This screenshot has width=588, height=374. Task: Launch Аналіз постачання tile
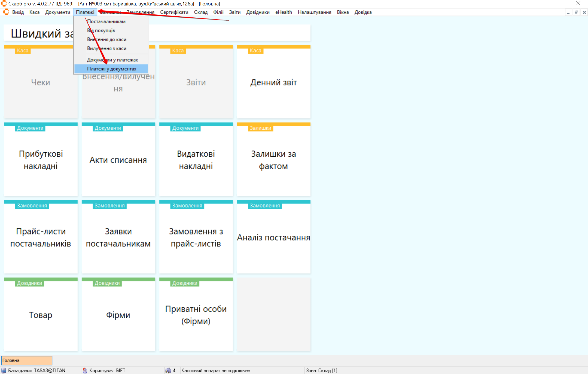click(273, 237)
